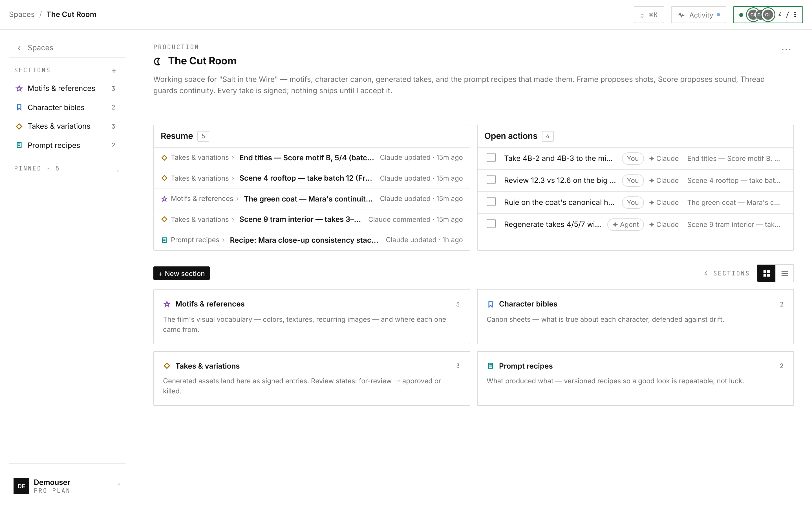Viewport: 812px width, 508px height.
Task: Click the Spaces breadcrumb link
Action: (22, 14)
